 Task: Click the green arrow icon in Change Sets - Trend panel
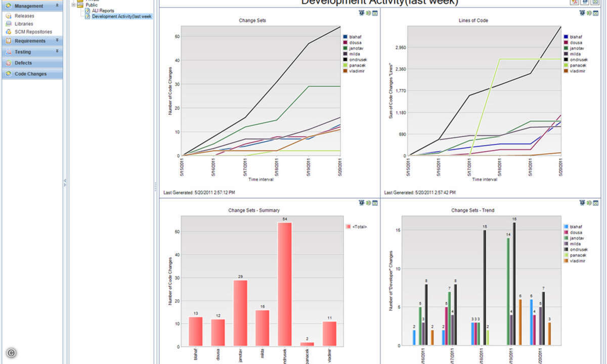pyautogui.click(x=589, y=203)
